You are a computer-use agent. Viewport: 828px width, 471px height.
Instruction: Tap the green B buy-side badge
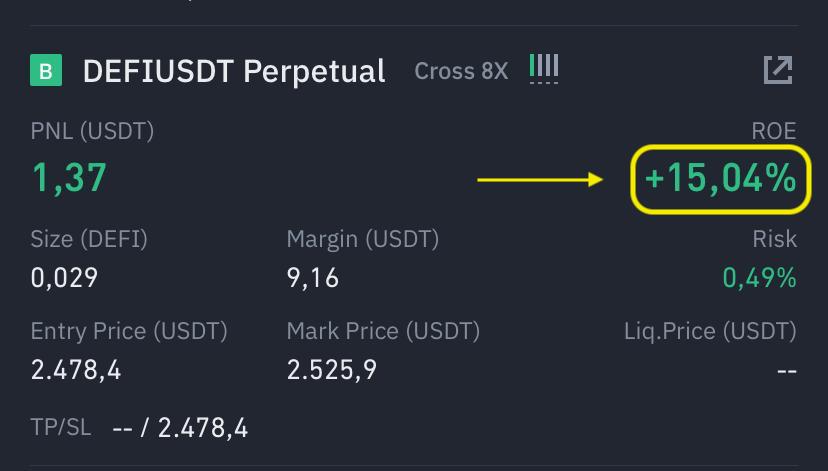click(46, 70)
